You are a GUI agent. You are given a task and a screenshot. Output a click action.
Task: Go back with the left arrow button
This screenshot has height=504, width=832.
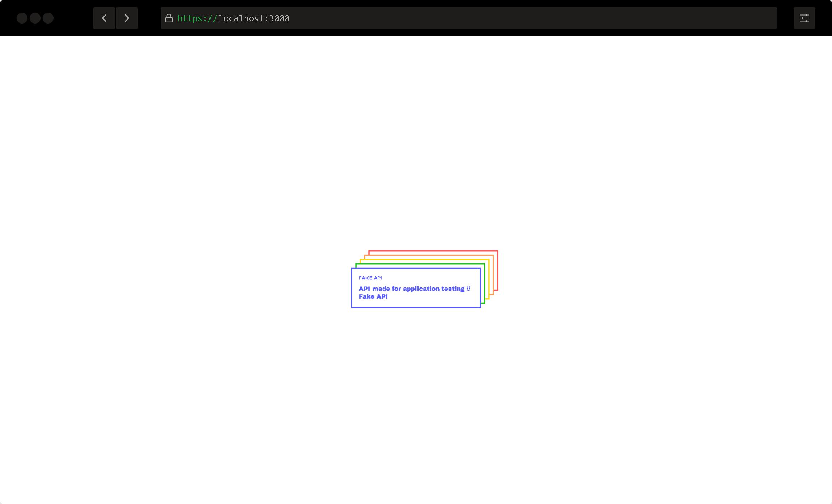pos(104,18)
